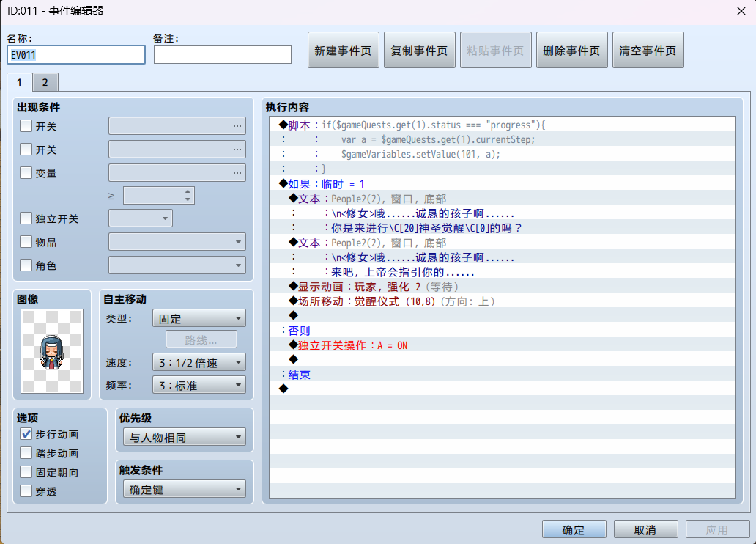756x544 pixels.
Task: Select the $gameVariables.setValue(101, a) line
Action: [x=503, y=155]
